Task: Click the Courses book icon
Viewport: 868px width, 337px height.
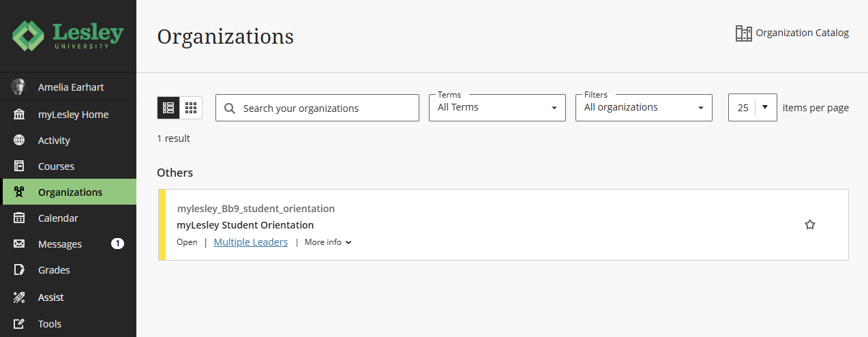Action: 19,166
